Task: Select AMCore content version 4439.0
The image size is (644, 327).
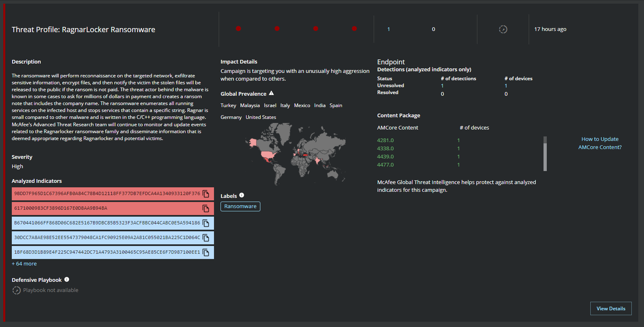Action: pyautogui.click(x=385, y=157)
